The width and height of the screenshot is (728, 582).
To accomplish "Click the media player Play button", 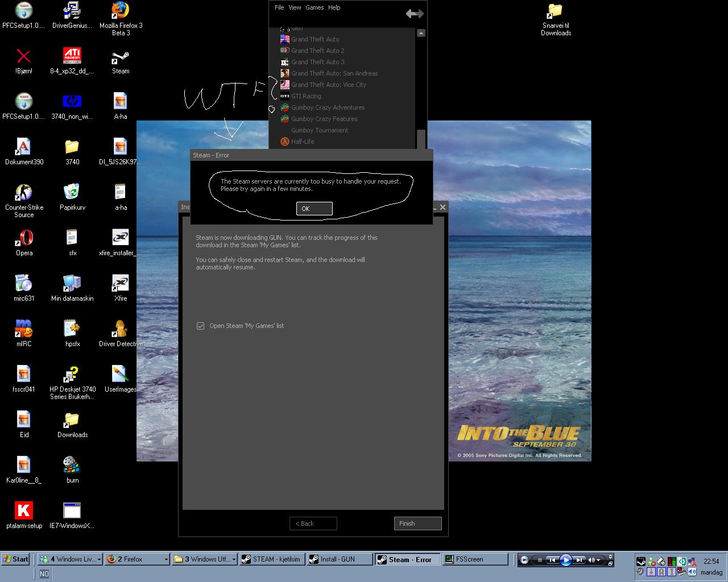I will 565,560.
